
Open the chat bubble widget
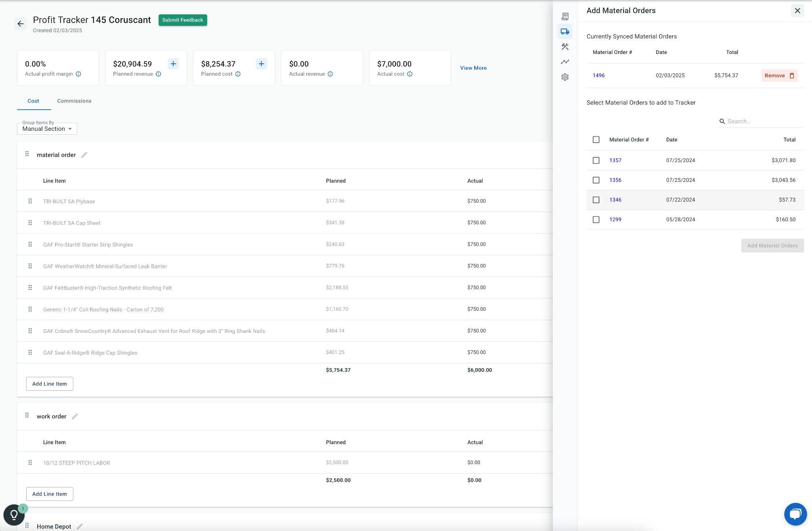coord(795,514)
